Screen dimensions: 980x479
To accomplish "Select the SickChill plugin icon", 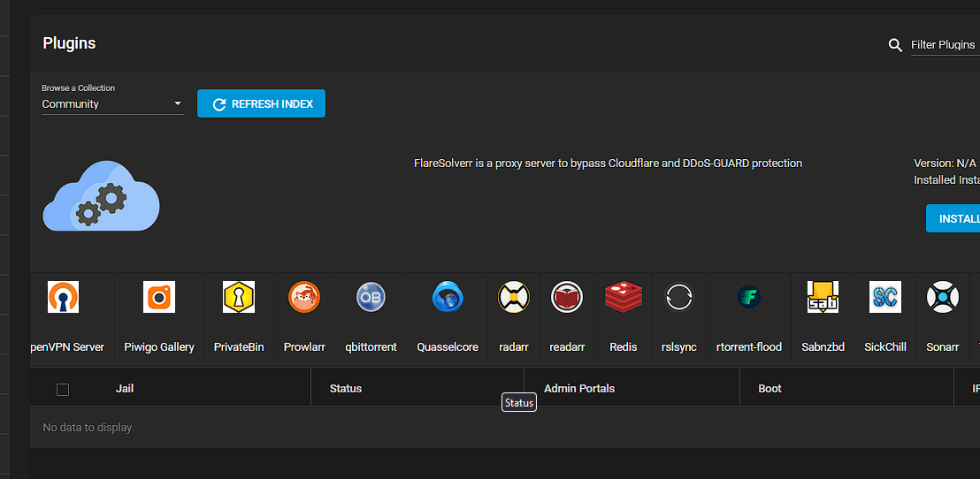I will pos(885,297).
